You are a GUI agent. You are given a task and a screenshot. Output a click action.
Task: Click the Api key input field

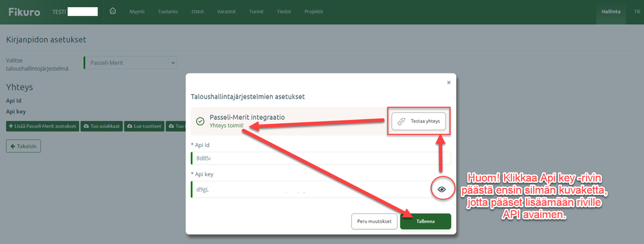tap(321, 190)
